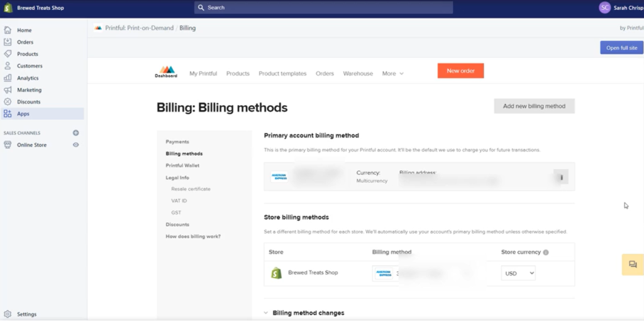Click Printful: Print-on-Demand breadcrumb link
Viewport: 644px width, 322px height.
pyautogui.click(x=139, y=28)
